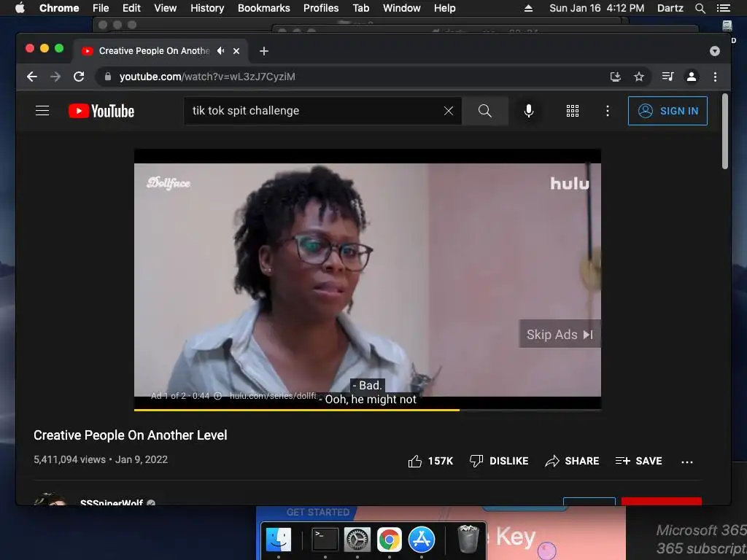Screen dimensions: 747x560
Task: Clear the search box with the X
Action: pos(449,111)
